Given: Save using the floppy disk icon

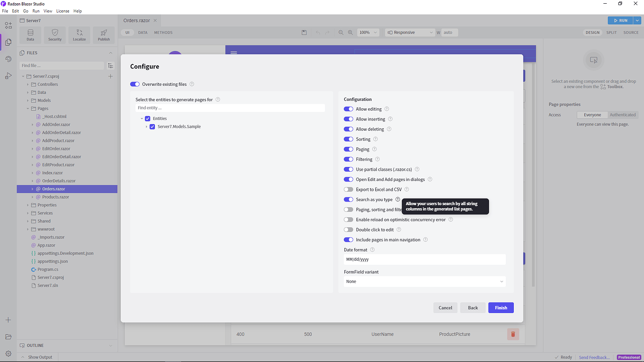Looking at the screenshot, I should pos(304,32).
